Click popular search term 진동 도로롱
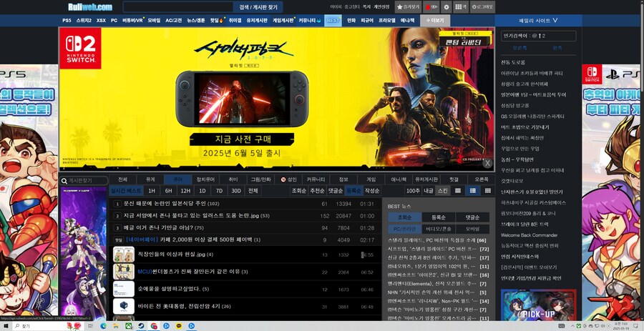Viewport: 644px width, 331px height. [512, 62]
